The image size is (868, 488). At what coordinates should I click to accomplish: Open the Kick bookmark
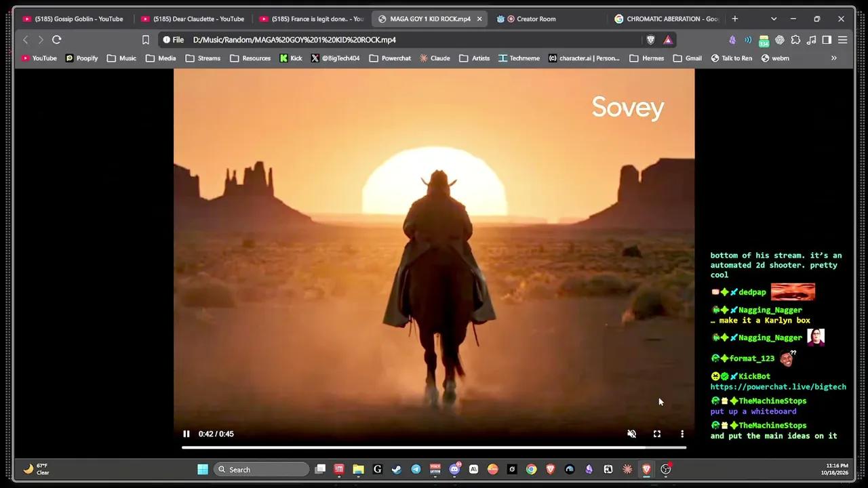point(291,58)
